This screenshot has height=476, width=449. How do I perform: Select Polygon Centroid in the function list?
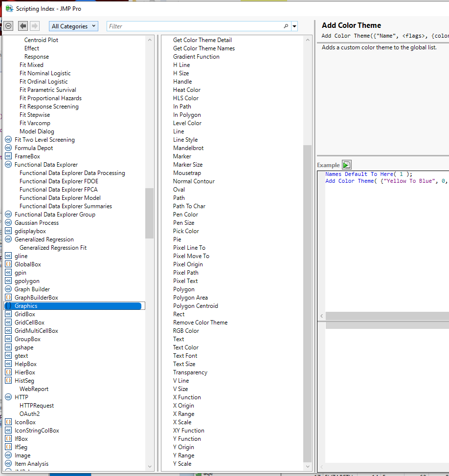pos(196,306)
